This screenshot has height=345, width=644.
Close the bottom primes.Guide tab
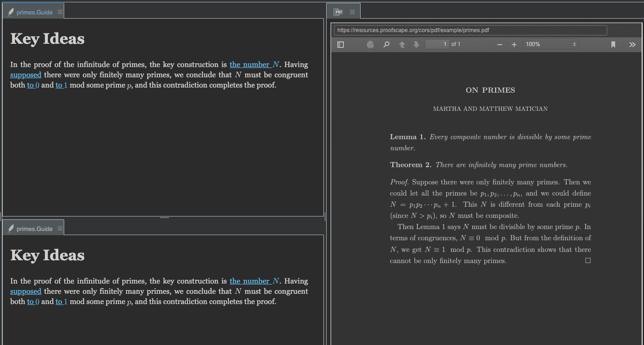[x=60, y=229]
